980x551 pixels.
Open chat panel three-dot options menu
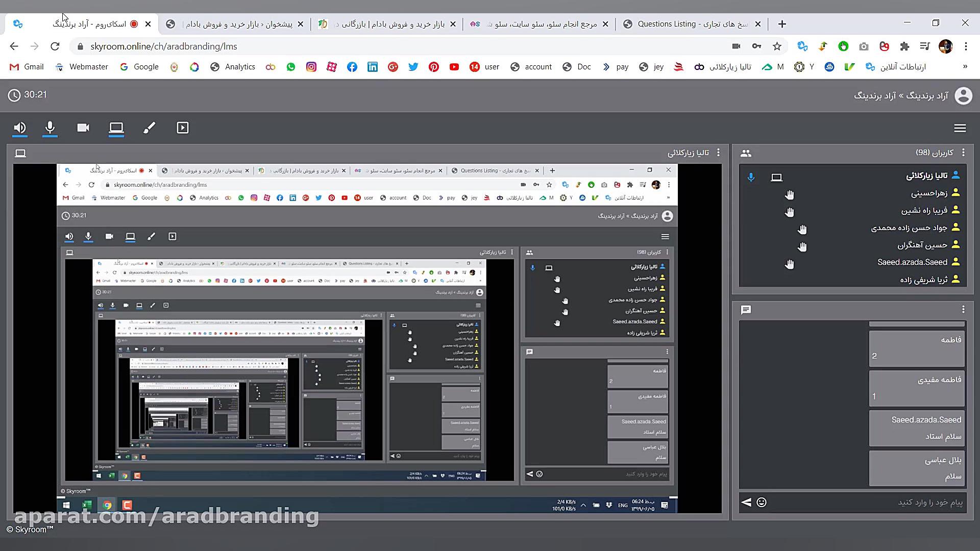963,309
